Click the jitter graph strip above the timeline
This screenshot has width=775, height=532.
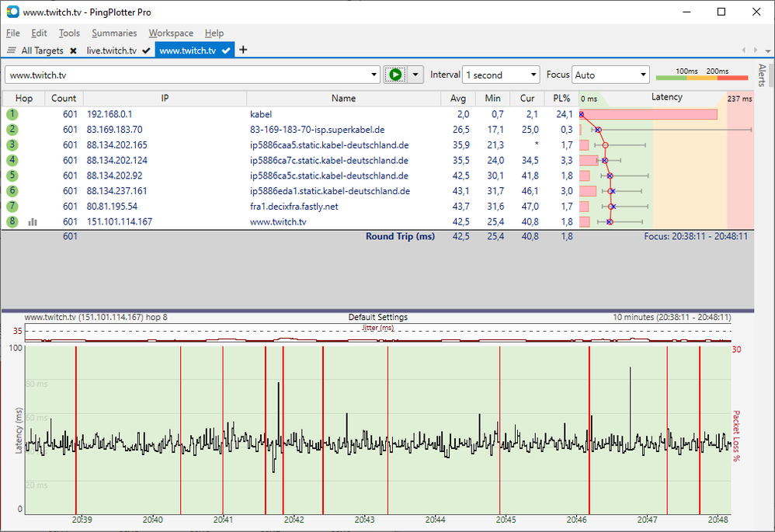(378, 332)
